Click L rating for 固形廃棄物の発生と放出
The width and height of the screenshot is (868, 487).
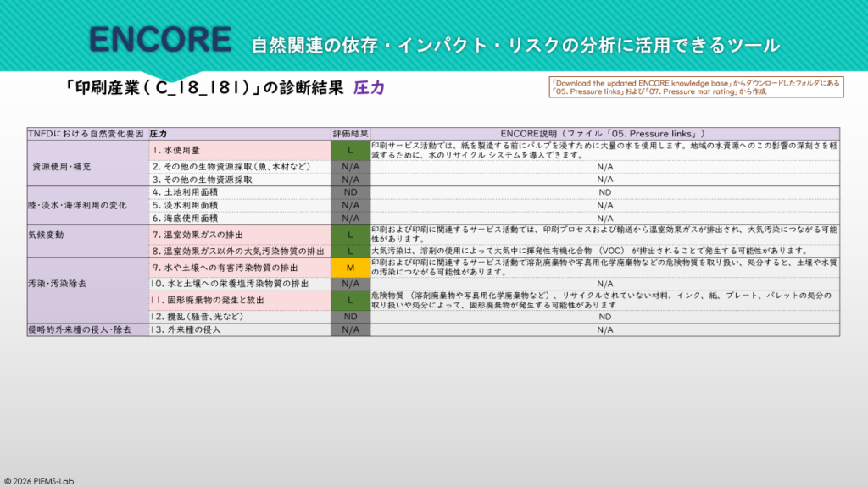(349, 300)
